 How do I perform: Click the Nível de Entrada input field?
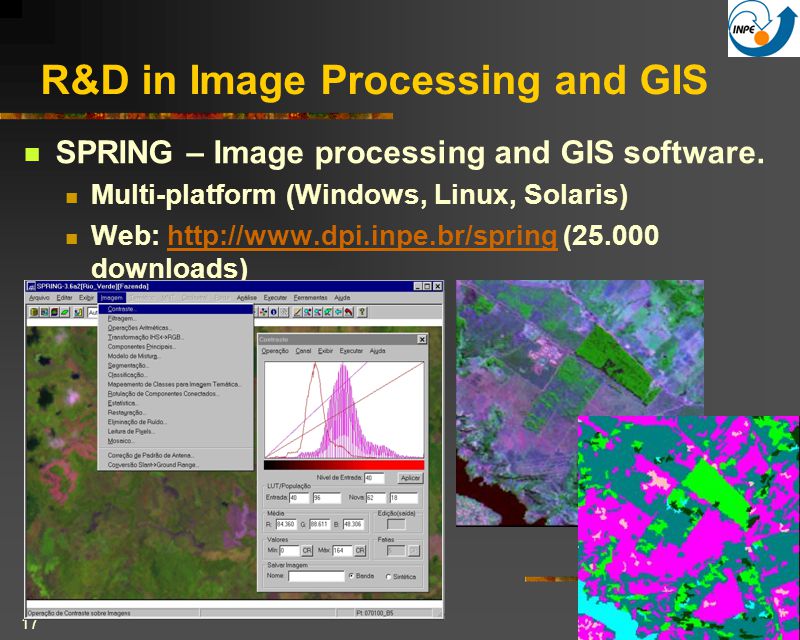373,478
